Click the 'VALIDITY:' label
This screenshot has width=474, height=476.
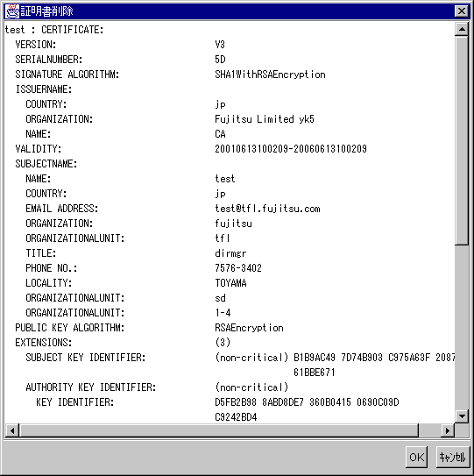(39, 149)
